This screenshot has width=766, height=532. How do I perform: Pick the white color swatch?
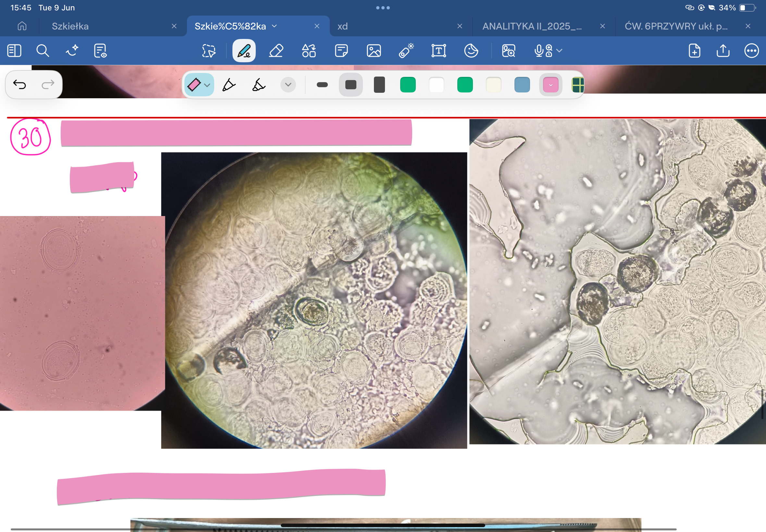click(437, 85)
